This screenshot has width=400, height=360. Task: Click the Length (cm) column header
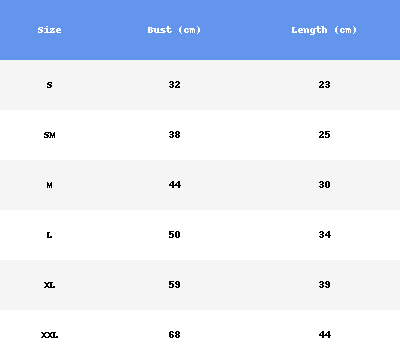point(324,30)
